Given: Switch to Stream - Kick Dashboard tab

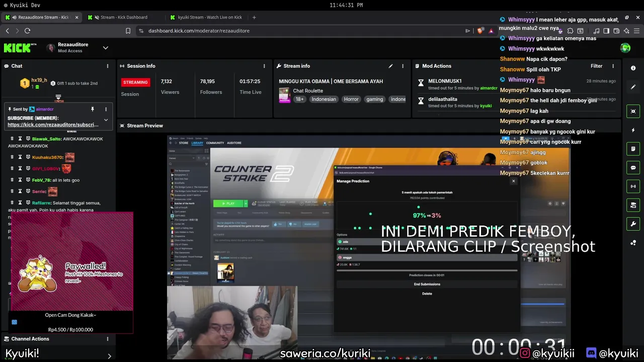Looking at the screenshot, I should (x=124, y=17).
